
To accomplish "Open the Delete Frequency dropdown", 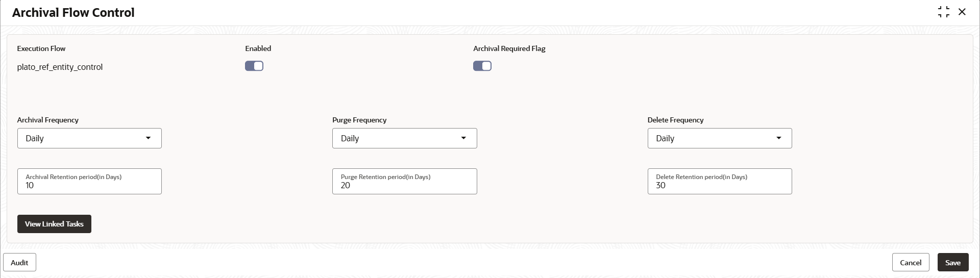I will (x=720, y=138).
